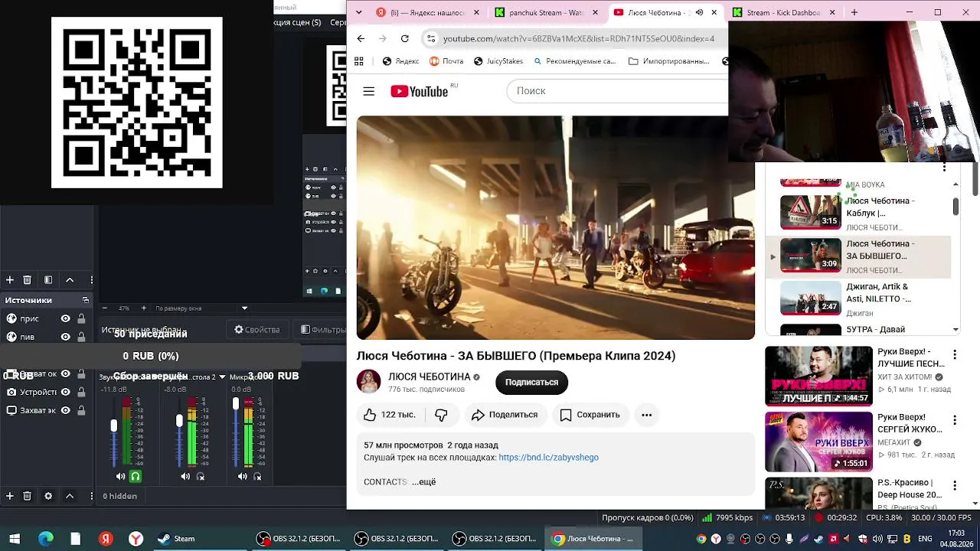The height and width of the screenshot is (551, 980).
Task: Add a new source in OBS
Action: click(10, 496)
